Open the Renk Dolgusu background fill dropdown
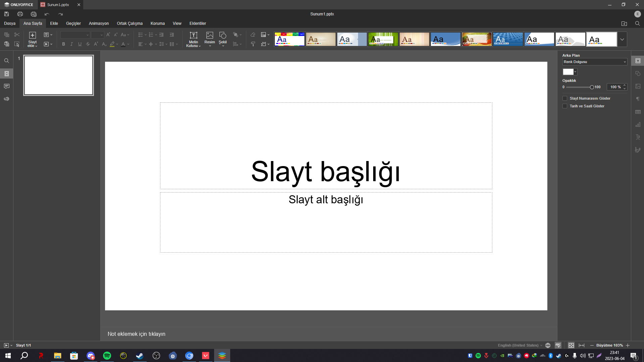Screen dimensions: 644x362 point(595,62)
